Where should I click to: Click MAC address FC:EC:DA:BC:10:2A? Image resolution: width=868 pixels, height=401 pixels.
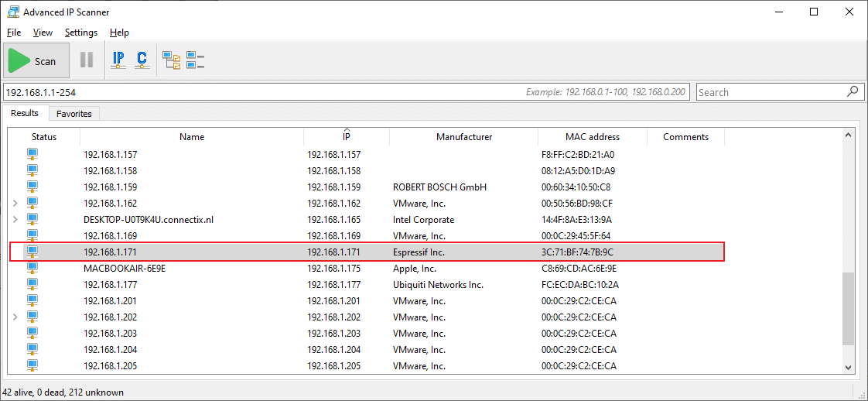tap(579, 285)
